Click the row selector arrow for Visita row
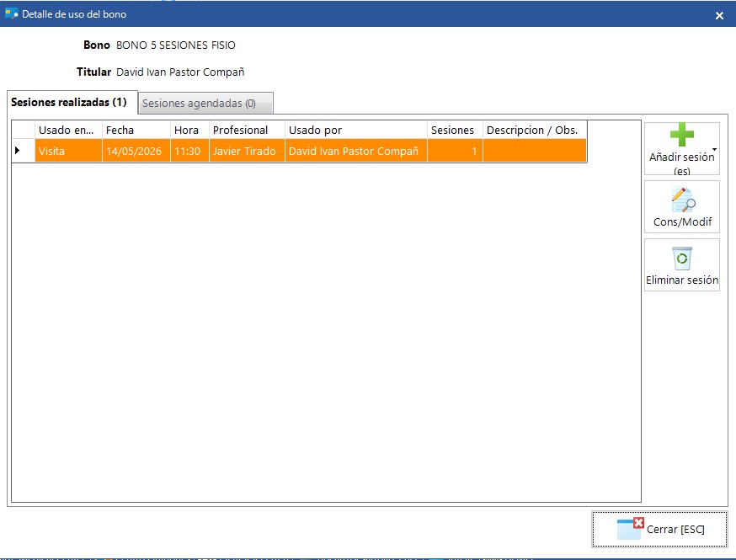The width and height of the screenshot is (736, 560). (x=18, y=151)
